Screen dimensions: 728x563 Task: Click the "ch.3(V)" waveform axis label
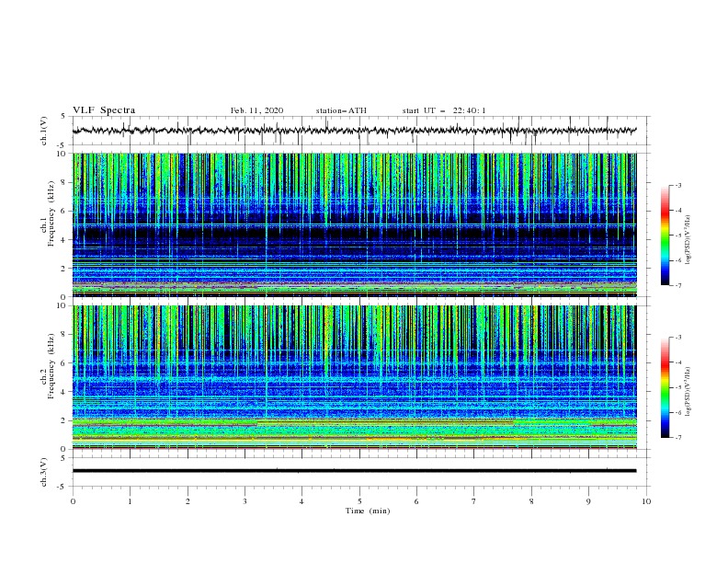coord(44,472)
